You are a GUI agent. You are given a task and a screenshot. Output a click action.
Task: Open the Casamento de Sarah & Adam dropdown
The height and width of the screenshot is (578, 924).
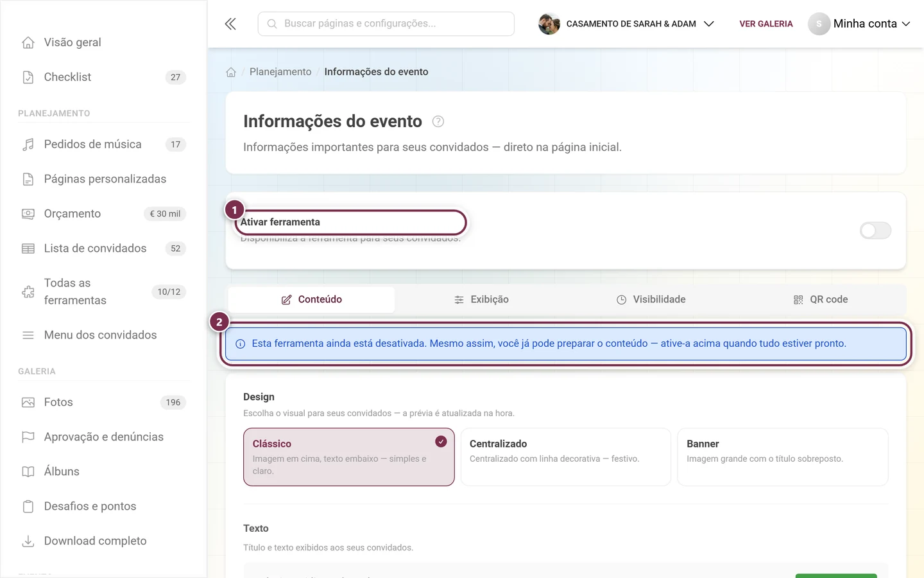(x=640, y=24)
